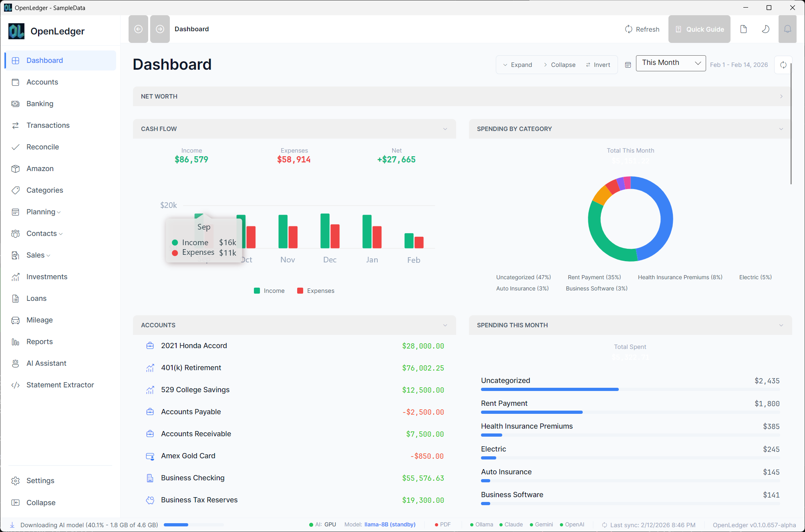Select the Reconcile checkmark icon

click(16, 147)
